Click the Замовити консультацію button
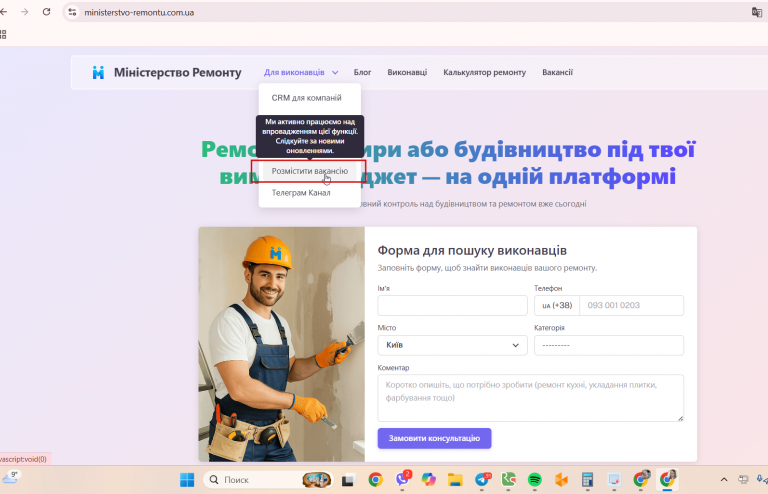This screenshot has height=494, width=768. pos(434,438)
